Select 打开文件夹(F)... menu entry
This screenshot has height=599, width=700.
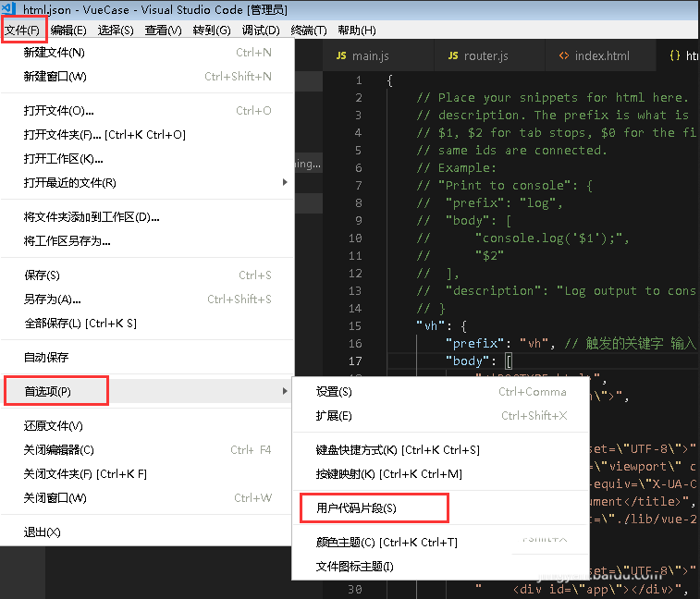pyautogui.click(x=147, y=135)
